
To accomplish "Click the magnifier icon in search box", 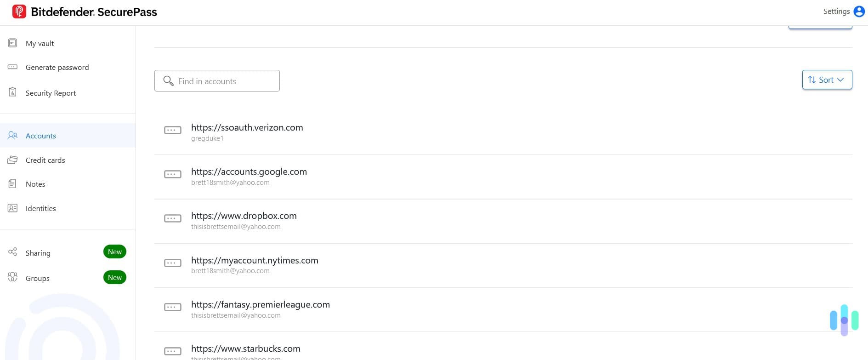I will click(169, 81).
